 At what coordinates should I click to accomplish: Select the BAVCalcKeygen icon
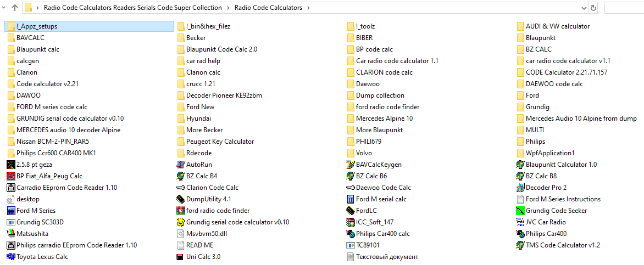click(351, 165)
